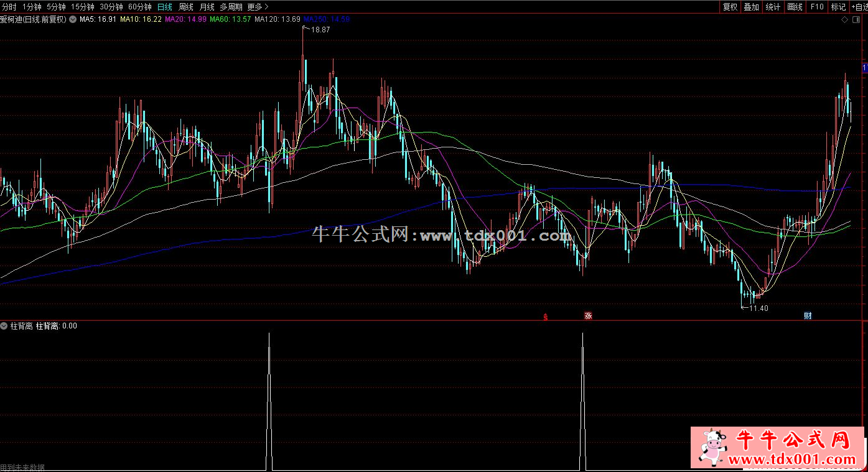Screen dimensions: 868x472
Task: Expand the 爱柯迪 main chart indicator dropdown
Action: pos(73,19)
